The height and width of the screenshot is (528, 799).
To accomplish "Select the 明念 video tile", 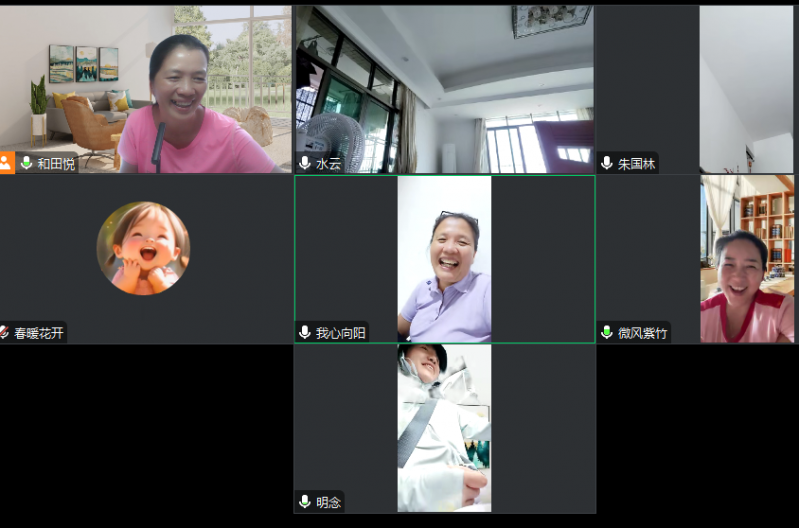I will 444,428.
